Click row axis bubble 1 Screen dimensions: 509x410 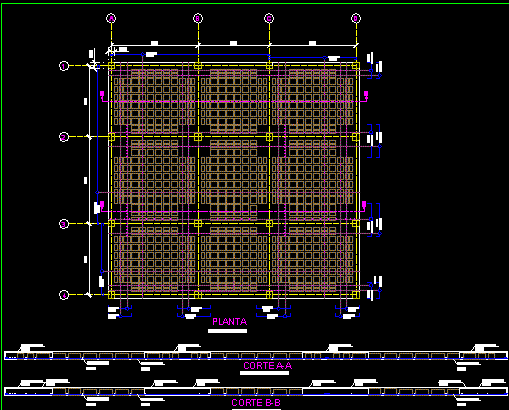click(x=64, y=66)
